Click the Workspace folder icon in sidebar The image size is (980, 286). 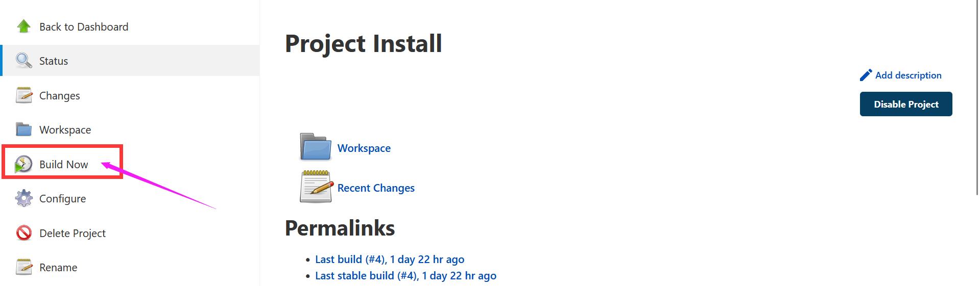(24, 129)
